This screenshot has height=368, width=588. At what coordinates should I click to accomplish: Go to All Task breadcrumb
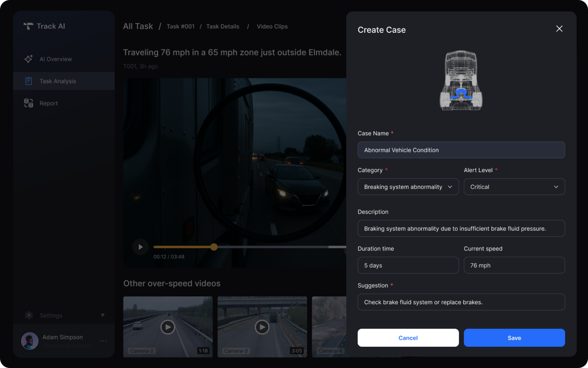138,26
